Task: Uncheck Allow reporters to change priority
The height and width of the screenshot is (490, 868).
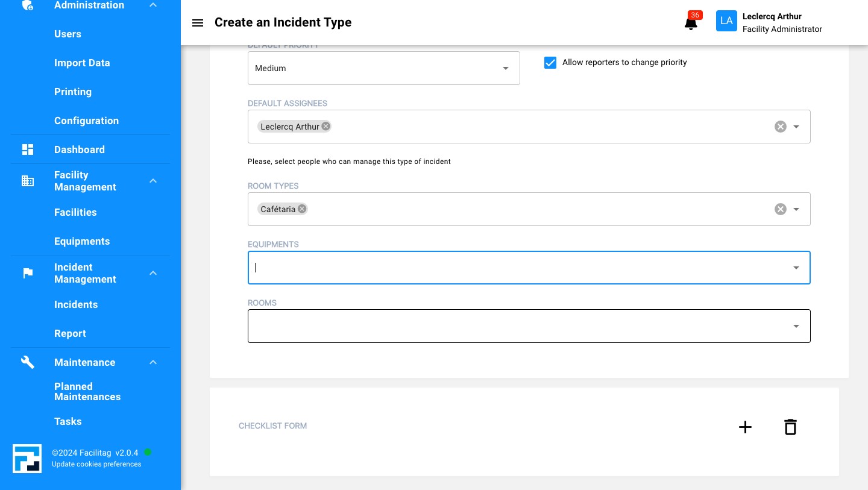Action: pos(550,63)
